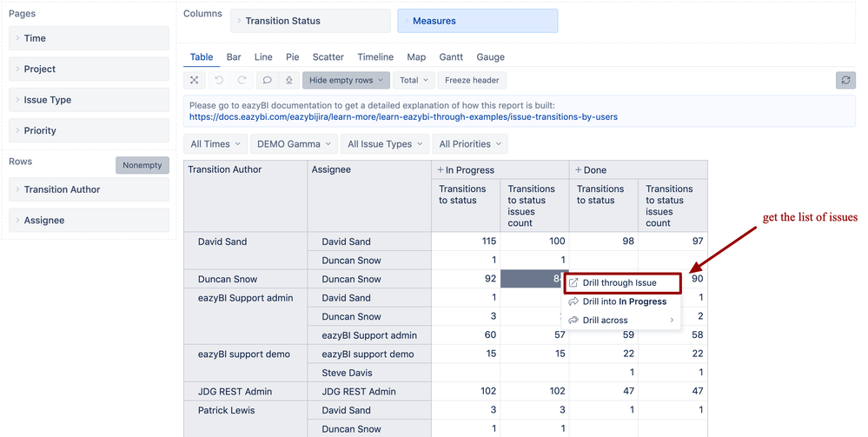
Task: Expand the Issue Type page dimension
Action: point(89,100)
